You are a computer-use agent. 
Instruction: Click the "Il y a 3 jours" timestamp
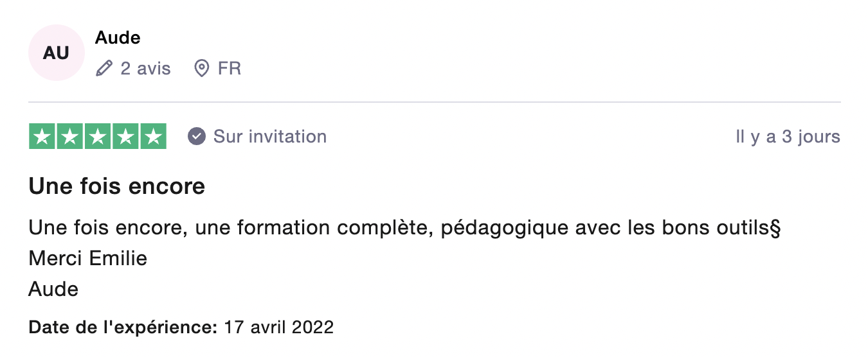pyautogui.click(x=788, y=137)
